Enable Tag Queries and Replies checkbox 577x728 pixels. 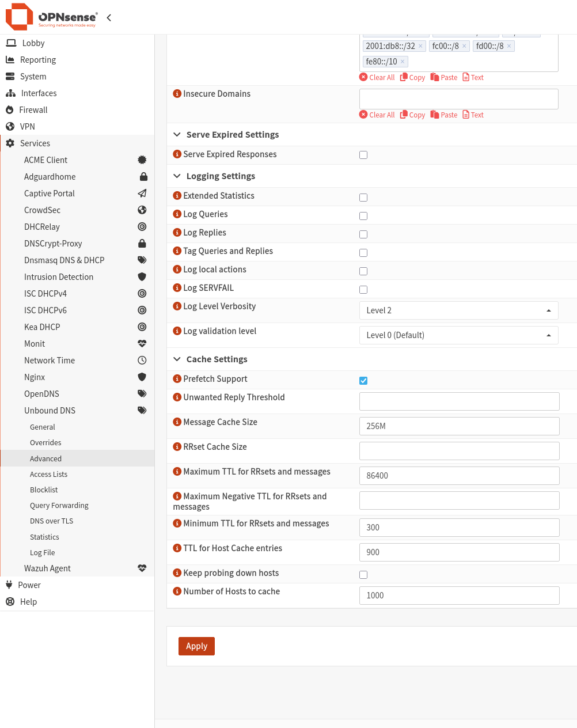point(363,253)
